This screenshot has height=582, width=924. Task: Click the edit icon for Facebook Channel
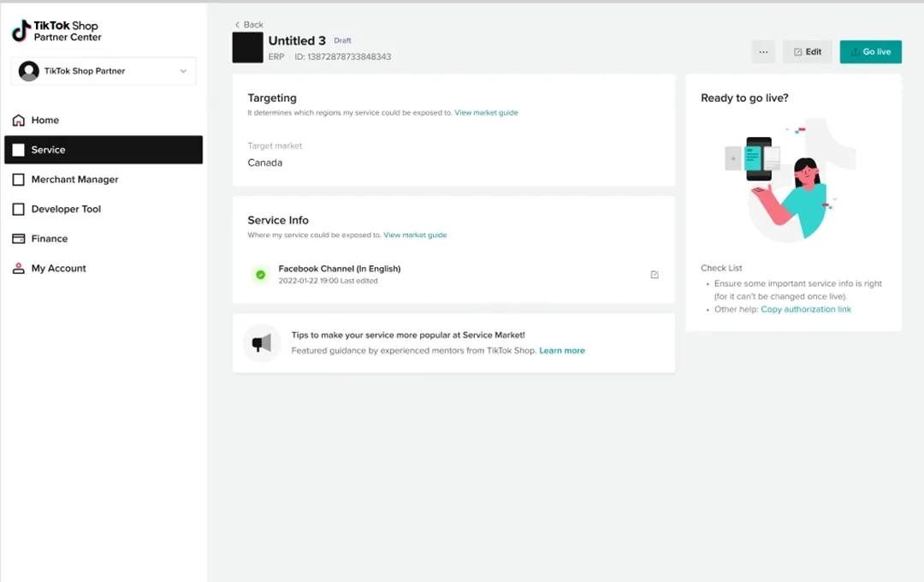[654, 275]
